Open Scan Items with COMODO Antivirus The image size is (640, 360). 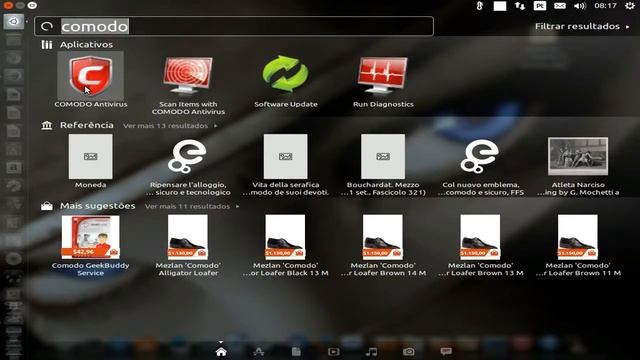[188, 84]
